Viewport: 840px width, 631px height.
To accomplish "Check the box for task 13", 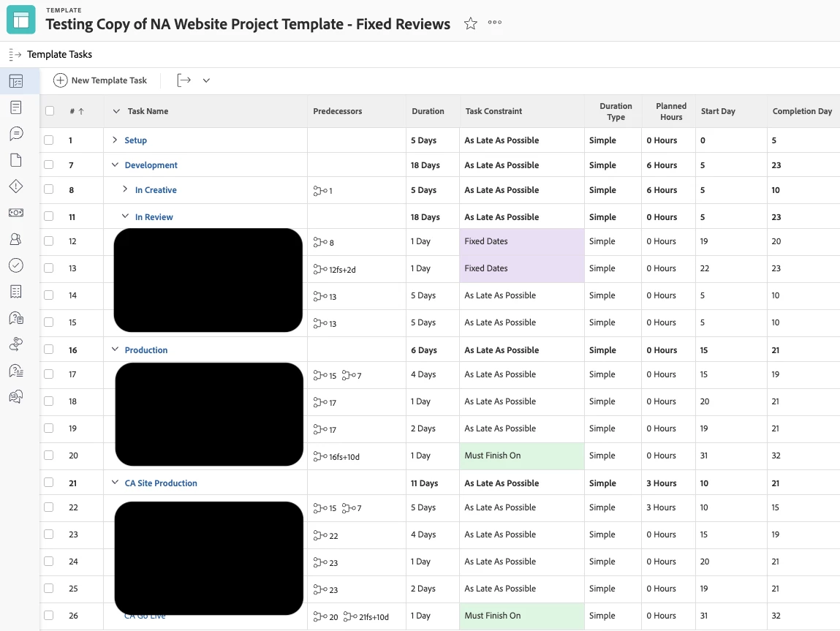I will [x=49, y=268].
